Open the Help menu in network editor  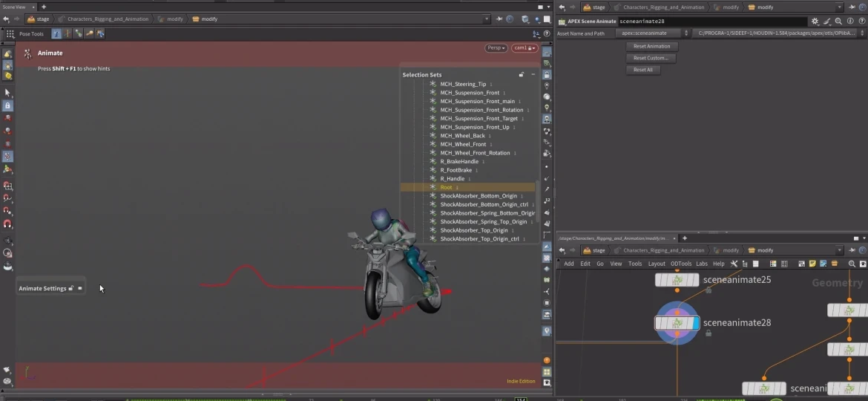(719, 264)
